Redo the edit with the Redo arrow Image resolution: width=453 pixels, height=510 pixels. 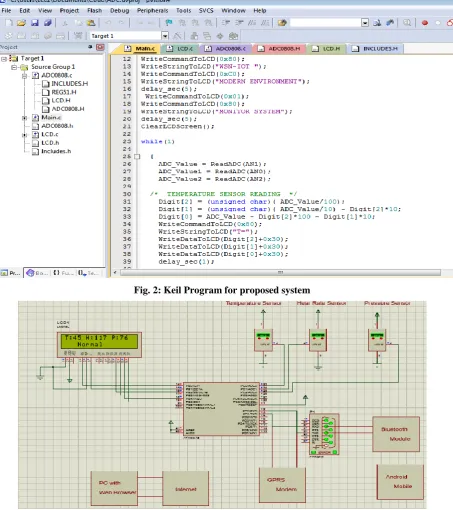[x=121, y=23]
